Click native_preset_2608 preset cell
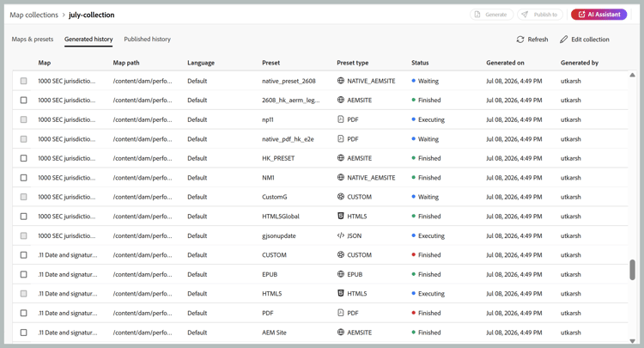644x348 pixels. tap(289, 81)
